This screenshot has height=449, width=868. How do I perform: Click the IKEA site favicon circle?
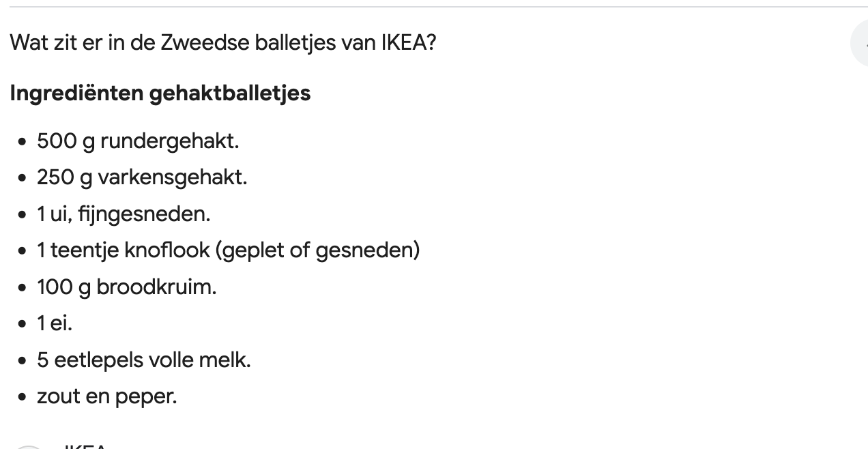[29, 447]
